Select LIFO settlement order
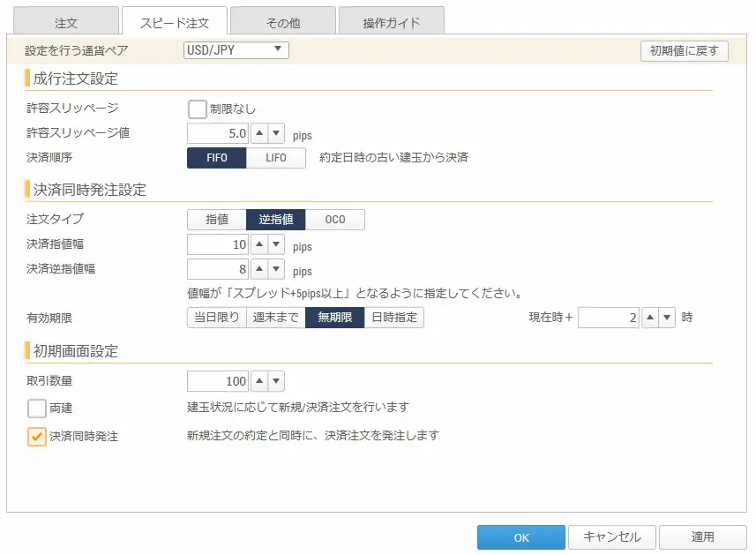Image resolution: width=756 pixels, height=555 pixels. click(276, 158)
